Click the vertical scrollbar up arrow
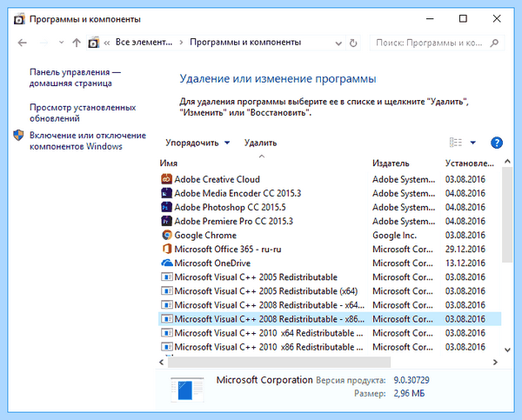This screenshot has width=522, height=420. (507, 162)
